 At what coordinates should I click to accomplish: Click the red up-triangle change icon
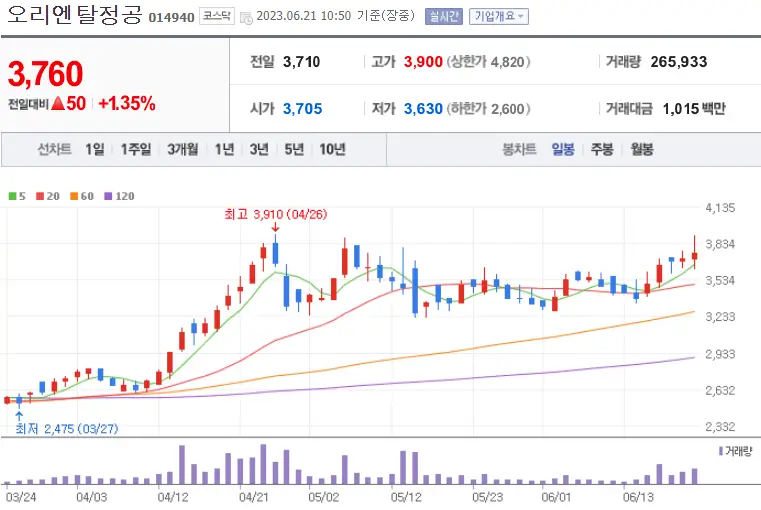coord(58,103)
